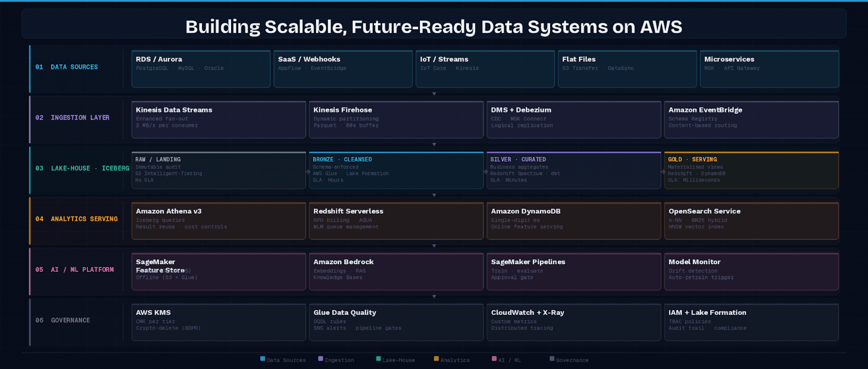Click arrow between Silver and Gold cards

click(x=663, y=171)
